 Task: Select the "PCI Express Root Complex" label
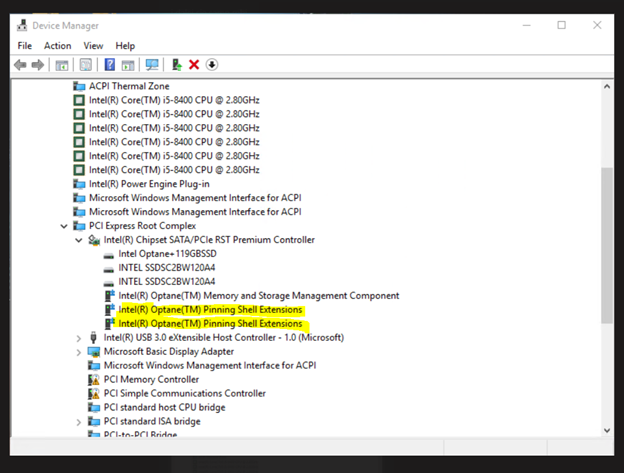142,226
